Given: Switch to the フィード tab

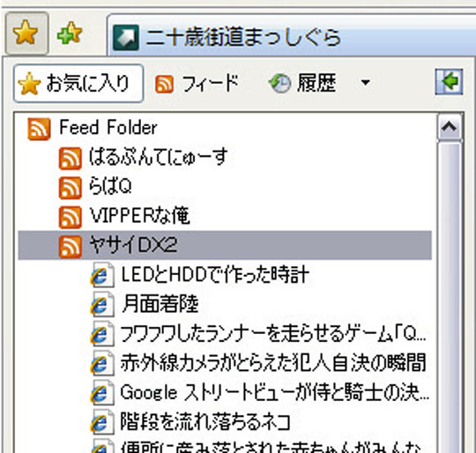Looking at the screenshot, I should (x=197, y=83).
